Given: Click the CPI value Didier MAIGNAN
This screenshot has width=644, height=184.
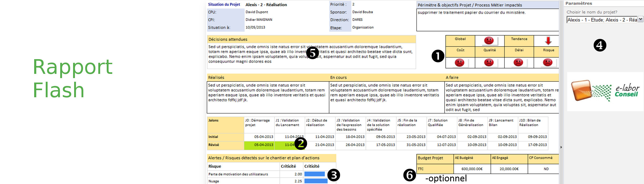Looking at the screenshot, I should (x=259, y=20).
